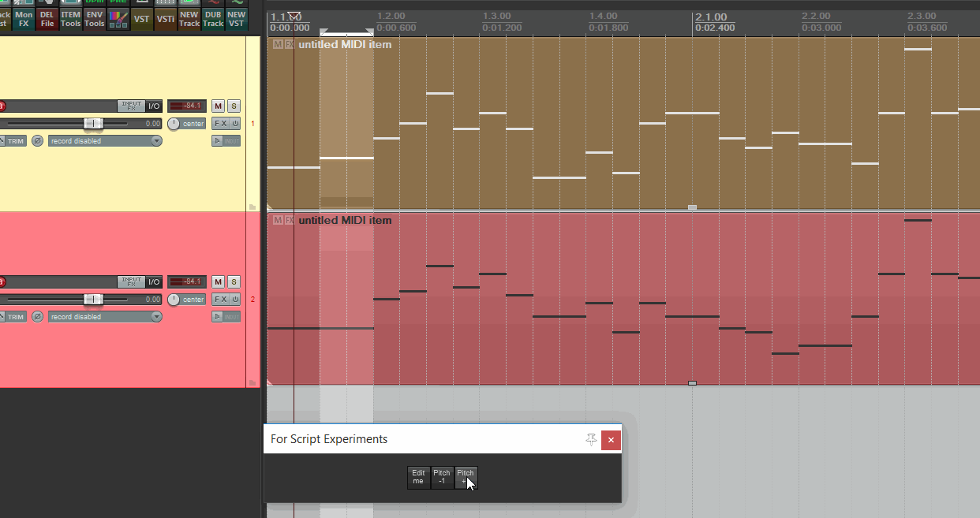Click the DEL File toolbar button
The height and width of the screenshot is (518, 980).
point(47,18)
